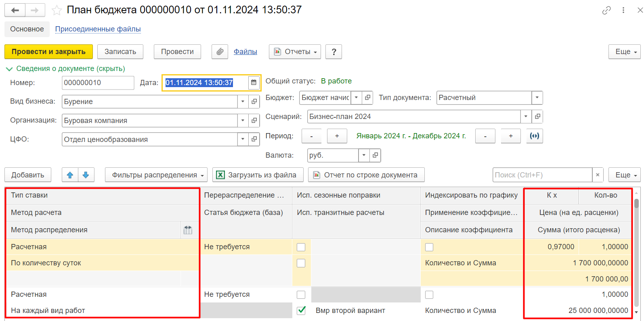Move row down with blue arrow

(86, 175)
